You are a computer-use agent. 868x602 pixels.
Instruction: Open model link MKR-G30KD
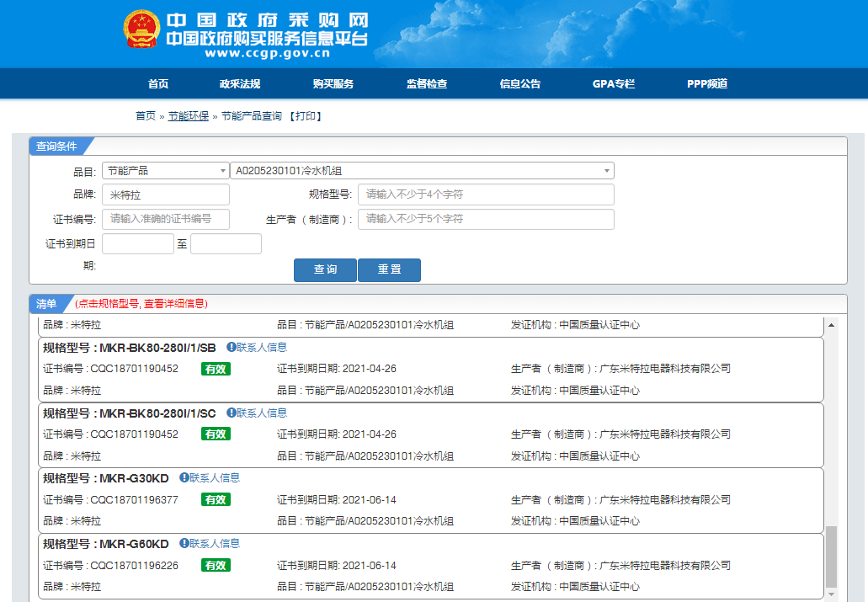(x=134, y=478)
